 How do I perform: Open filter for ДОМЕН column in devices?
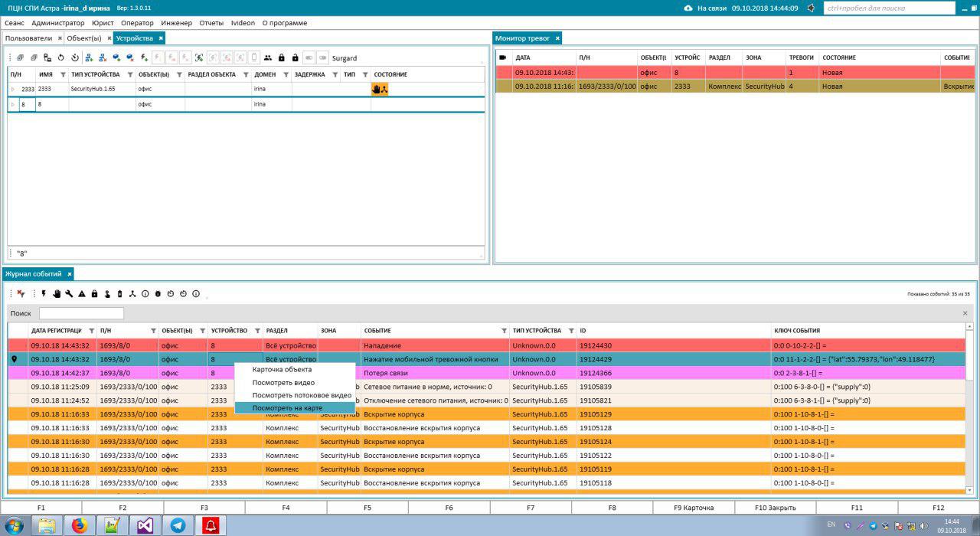pyautogui.click(x=286, y=74)
